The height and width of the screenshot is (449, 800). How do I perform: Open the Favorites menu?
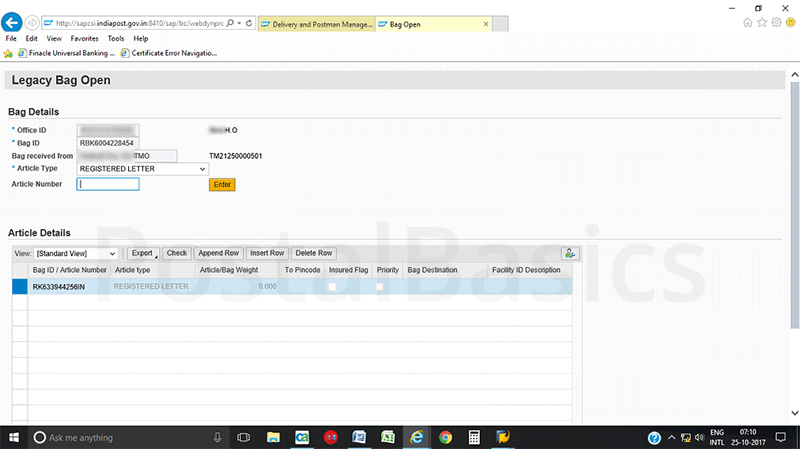(x=85, y=38)
